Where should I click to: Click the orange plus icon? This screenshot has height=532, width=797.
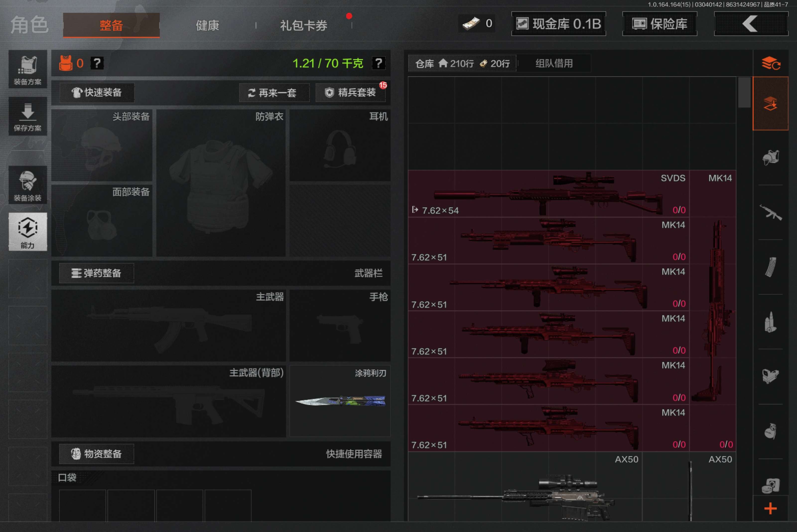[x=770, y=508]
